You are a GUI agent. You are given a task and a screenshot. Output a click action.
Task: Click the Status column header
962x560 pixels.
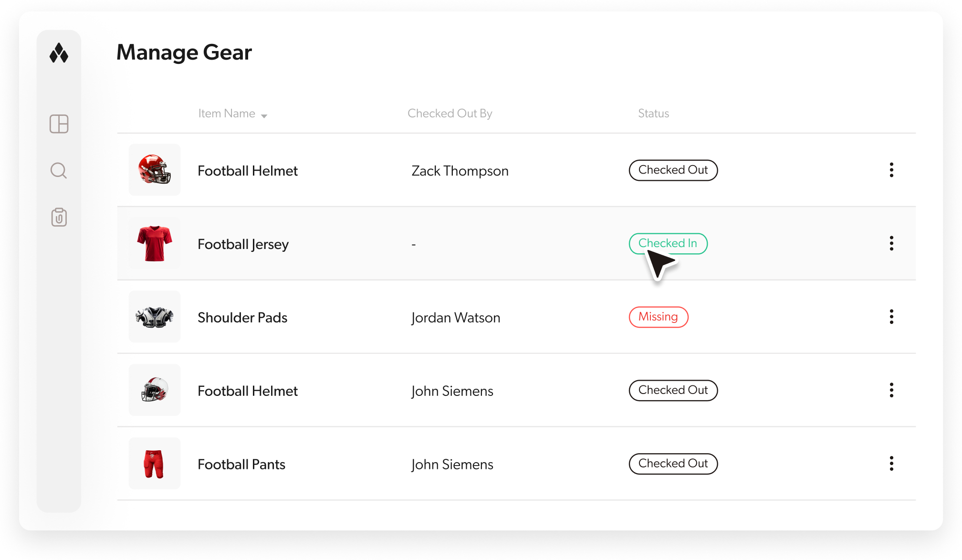(x=653, y=114)
